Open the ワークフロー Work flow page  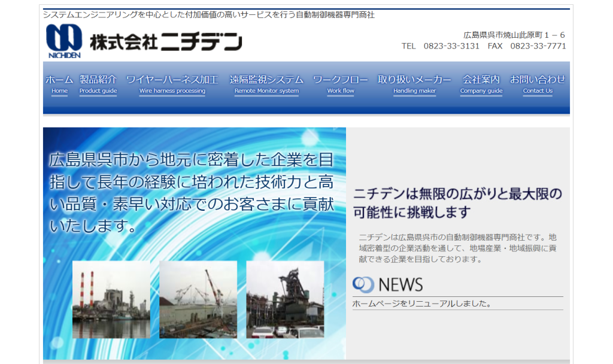click(341, 84)
